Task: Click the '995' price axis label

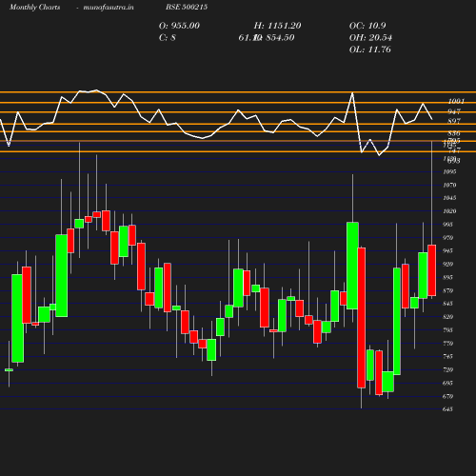Action: pyautogui.click(x=447, y=225)
